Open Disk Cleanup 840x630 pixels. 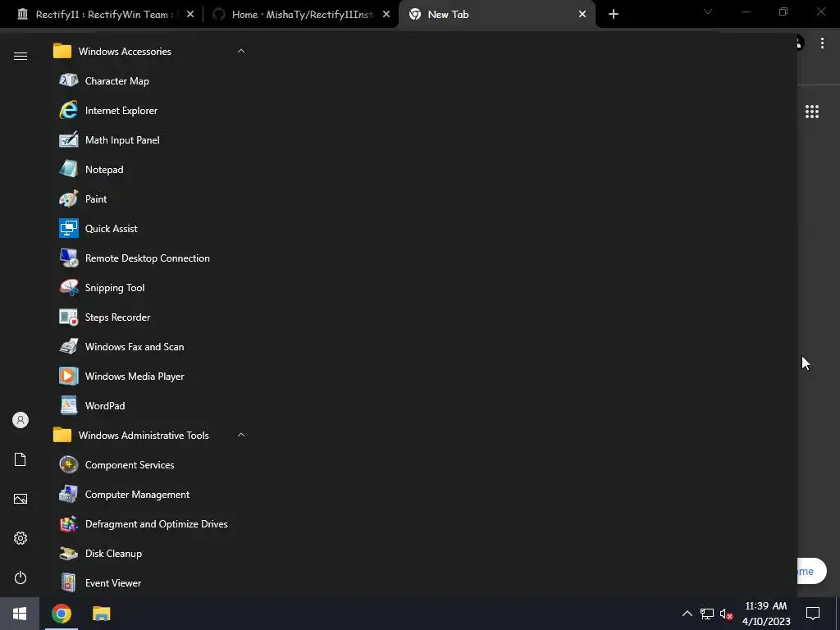pos(150,554)
